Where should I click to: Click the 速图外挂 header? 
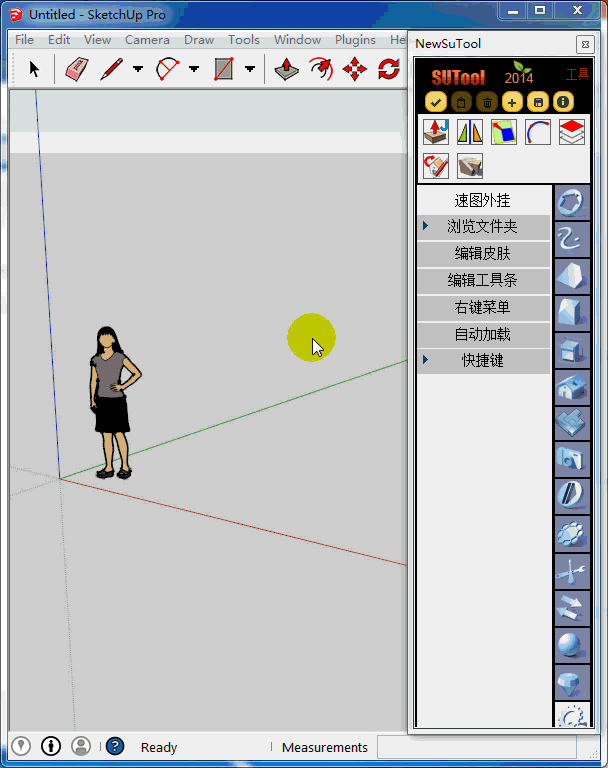click(483, 200)
